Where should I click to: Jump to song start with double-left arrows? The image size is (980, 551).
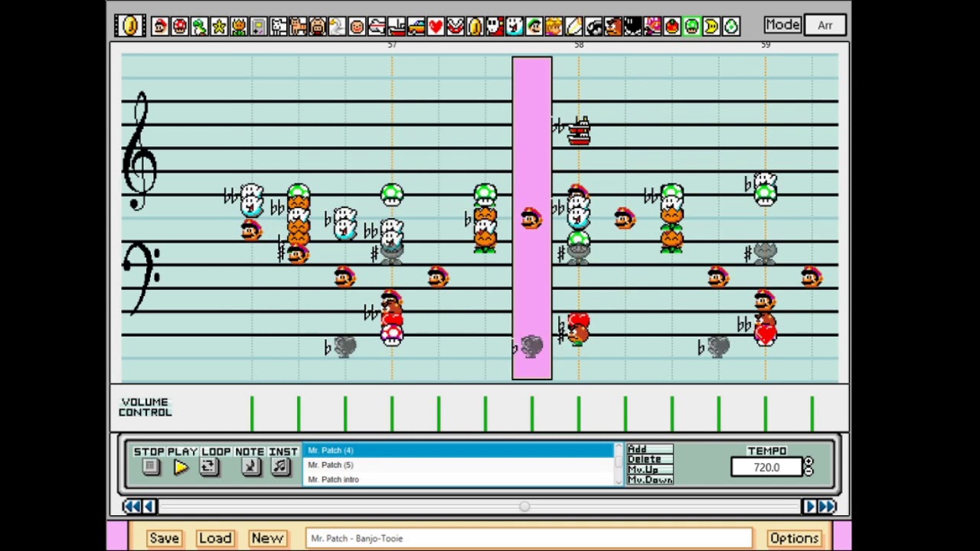pos(132,506)
